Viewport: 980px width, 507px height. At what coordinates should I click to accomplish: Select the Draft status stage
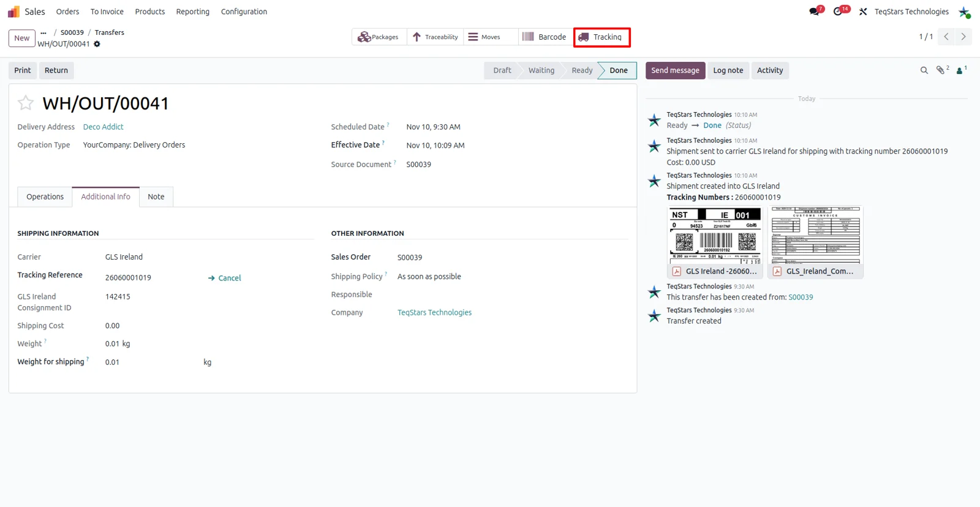[x=502, y=70]
